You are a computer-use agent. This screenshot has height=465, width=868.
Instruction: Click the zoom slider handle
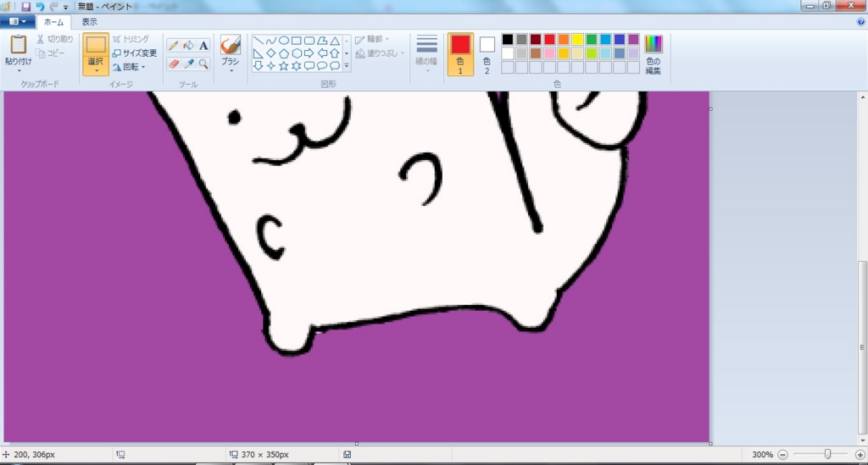[x=827, y=455]
